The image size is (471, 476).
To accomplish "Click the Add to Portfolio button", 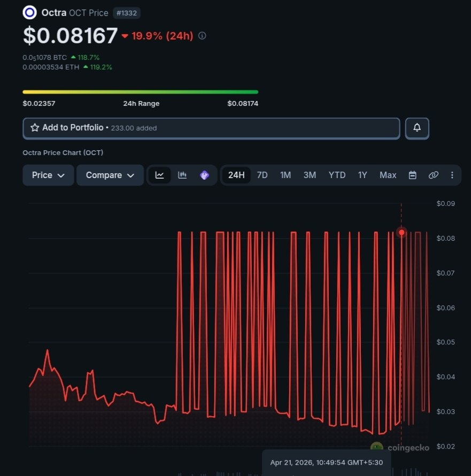I will [x=211, y=128].
